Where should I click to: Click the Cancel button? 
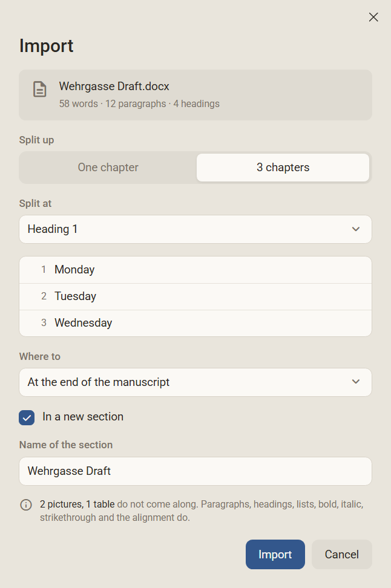(x=341, y=554)
